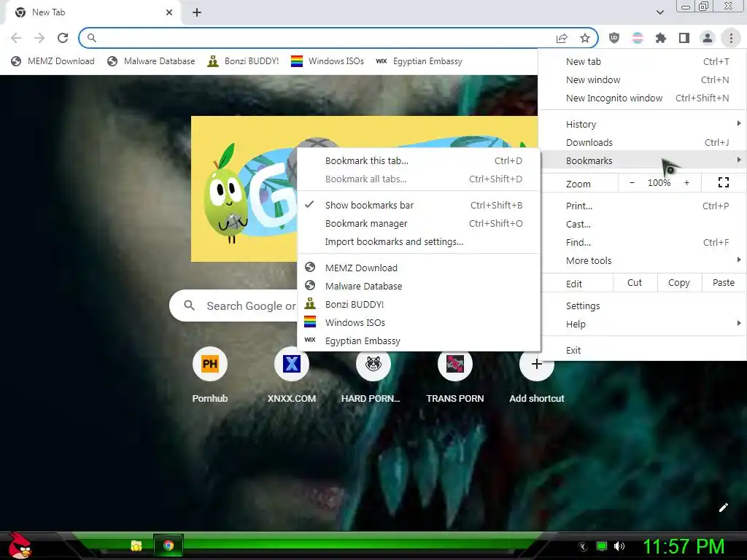Open the striped flag extension icon
747x560 pixels.
coord(638,38)
